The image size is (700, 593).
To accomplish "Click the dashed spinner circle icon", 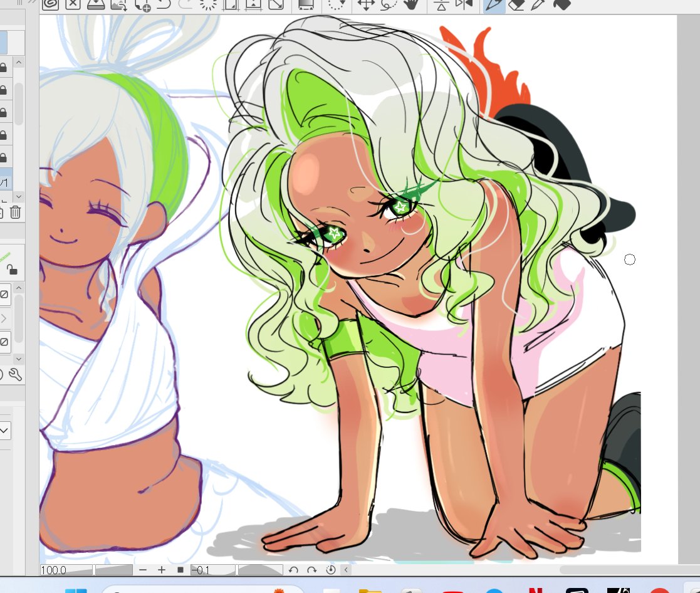I will tap(208, 4).
